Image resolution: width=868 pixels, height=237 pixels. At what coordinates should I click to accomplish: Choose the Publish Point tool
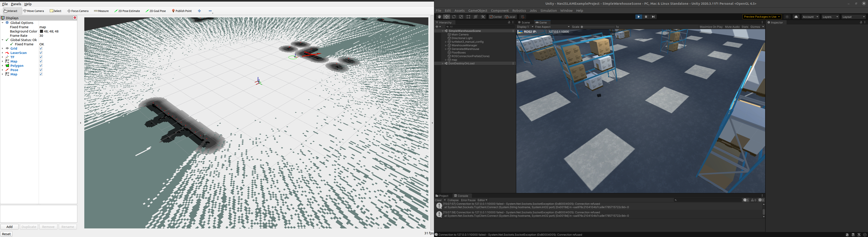(x=182, y=11)
